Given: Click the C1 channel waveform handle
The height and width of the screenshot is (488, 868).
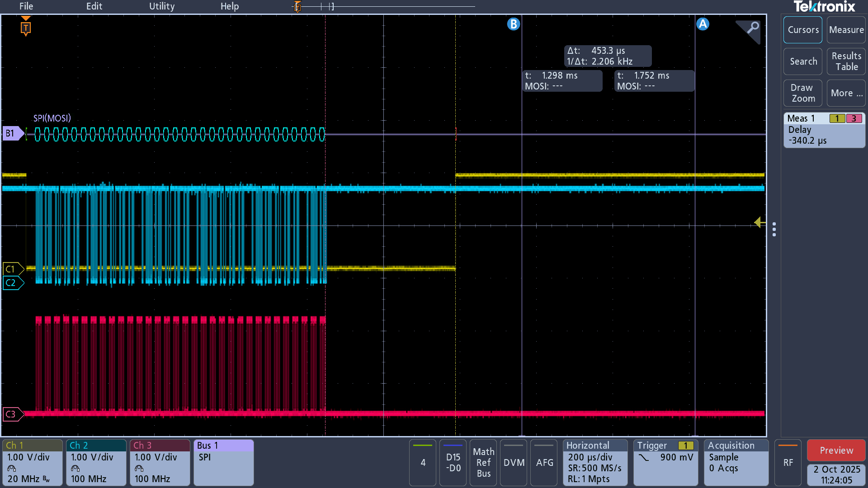Looking at the screenshot, I should (13, 269).
